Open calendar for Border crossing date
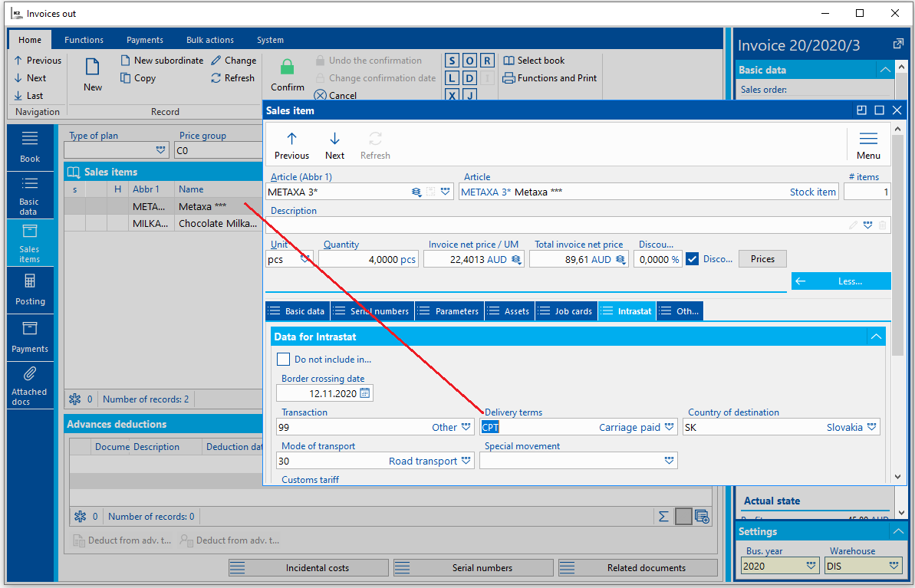Image resolution: width=915 pixels, height=588 pixels. [x=365, y=393]
